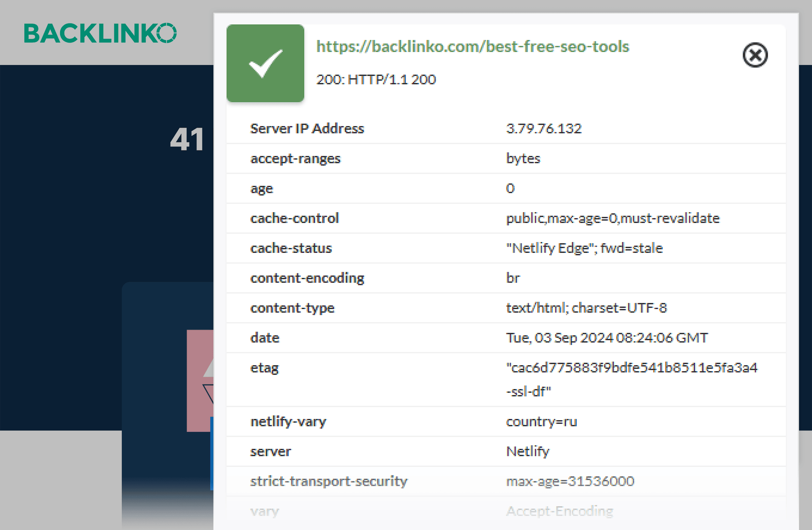Screen dimensions: 812x530
Task: Click the BACKLINKO logo
Action: 101,32
